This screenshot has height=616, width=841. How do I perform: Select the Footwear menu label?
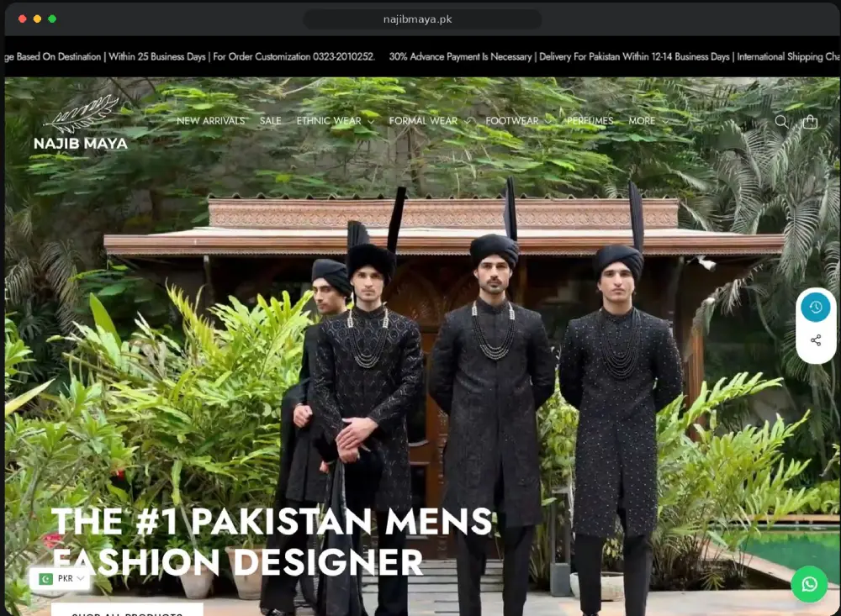point(511,121)
